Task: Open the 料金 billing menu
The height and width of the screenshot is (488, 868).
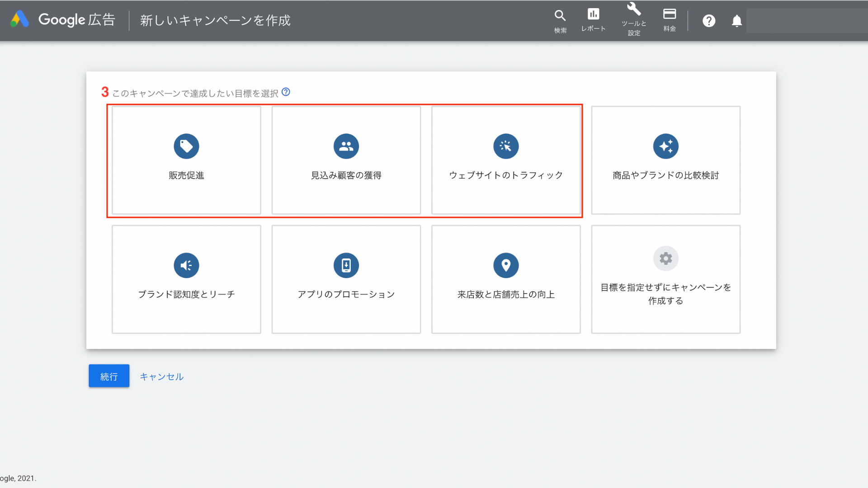Action: pos(670,20)
